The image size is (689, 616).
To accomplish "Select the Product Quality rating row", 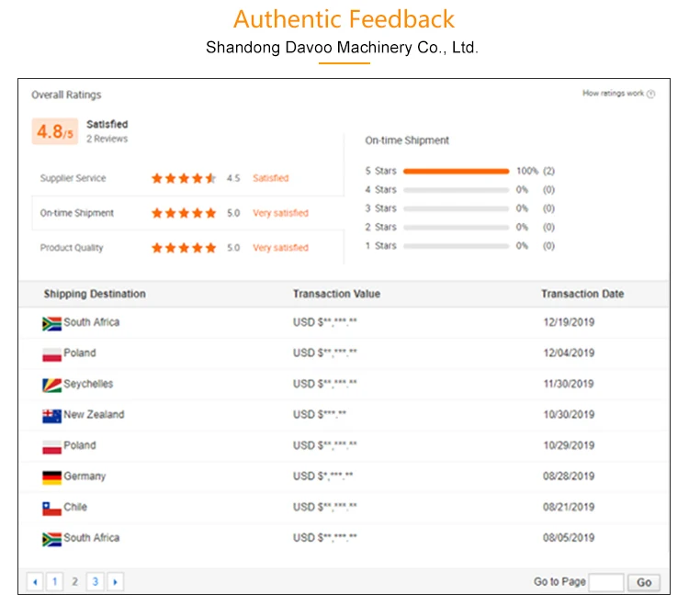I will click(x=187, y=248).
